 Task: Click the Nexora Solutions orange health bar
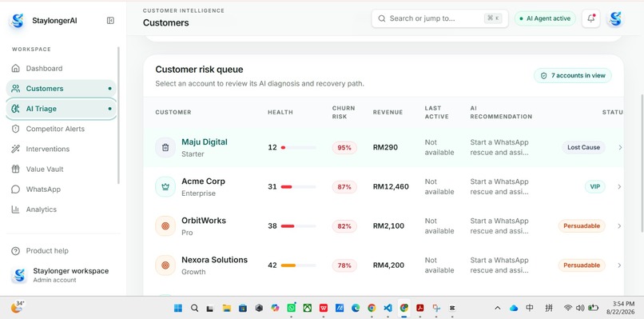(x=299, y=265)
